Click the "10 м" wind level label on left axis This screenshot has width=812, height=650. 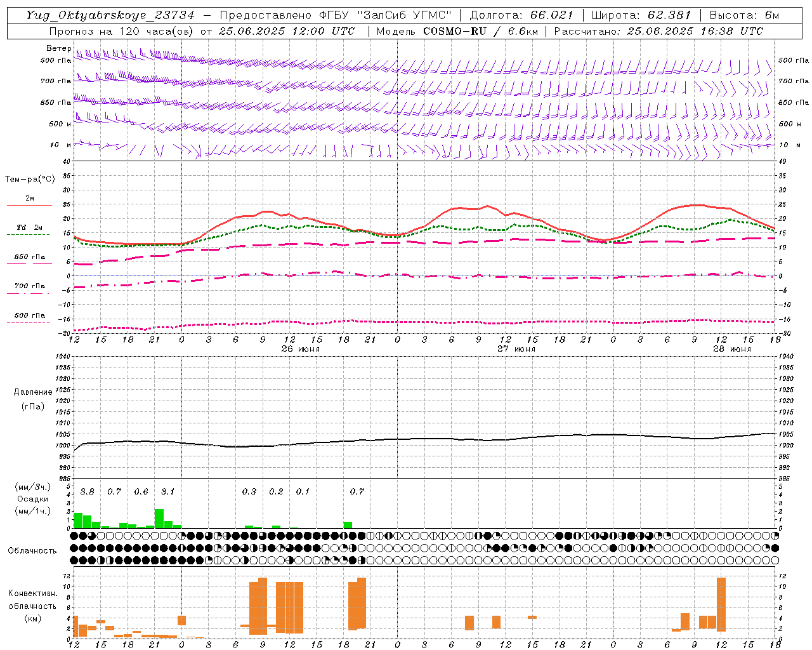pos(60,145)
